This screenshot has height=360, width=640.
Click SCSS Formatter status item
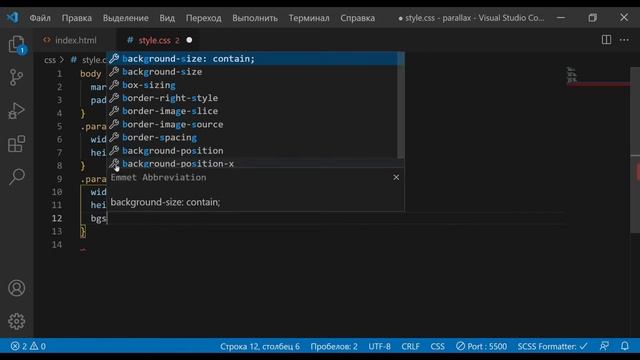tap(553, 347)
